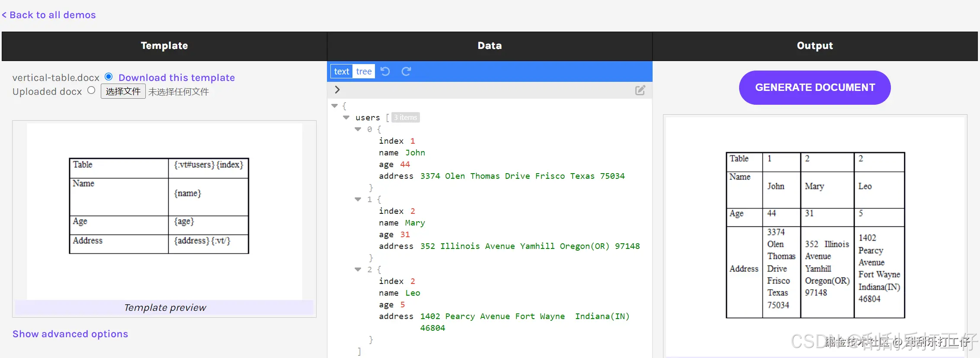Click the redo icon in the Data toolbar
This screenshot has width=980, height=358.
(x=406, y=71)
